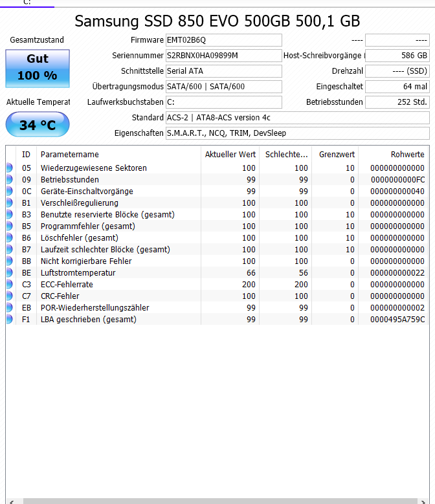
Task: Click the status icon of Betriebsstunden row 09
Action: click(x=9, y=179)
